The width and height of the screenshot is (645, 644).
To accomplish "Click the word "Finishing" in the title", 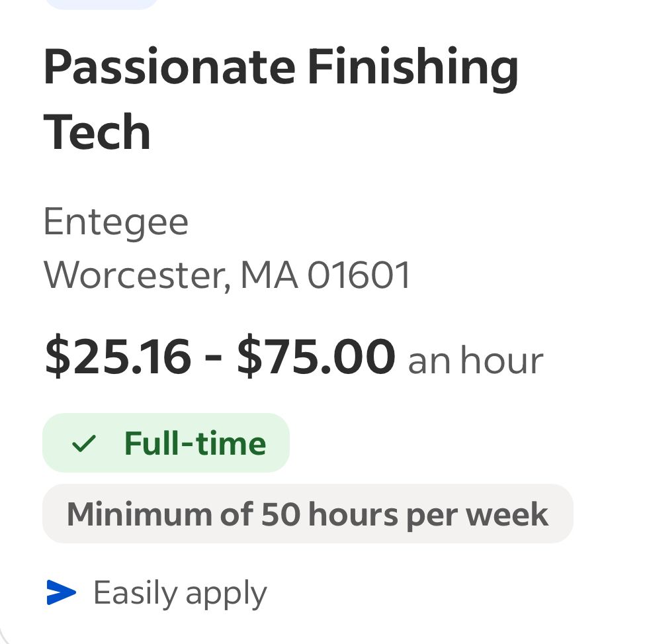I will [x=413, y=69].
